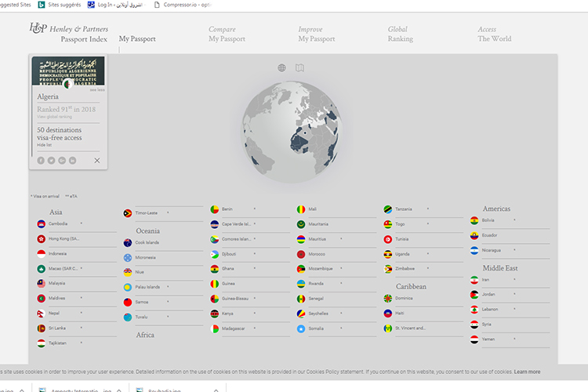Select Tuvalu in the Oceania list
Viewport: 588px width, 392px height.
click(x=141, y=317)
